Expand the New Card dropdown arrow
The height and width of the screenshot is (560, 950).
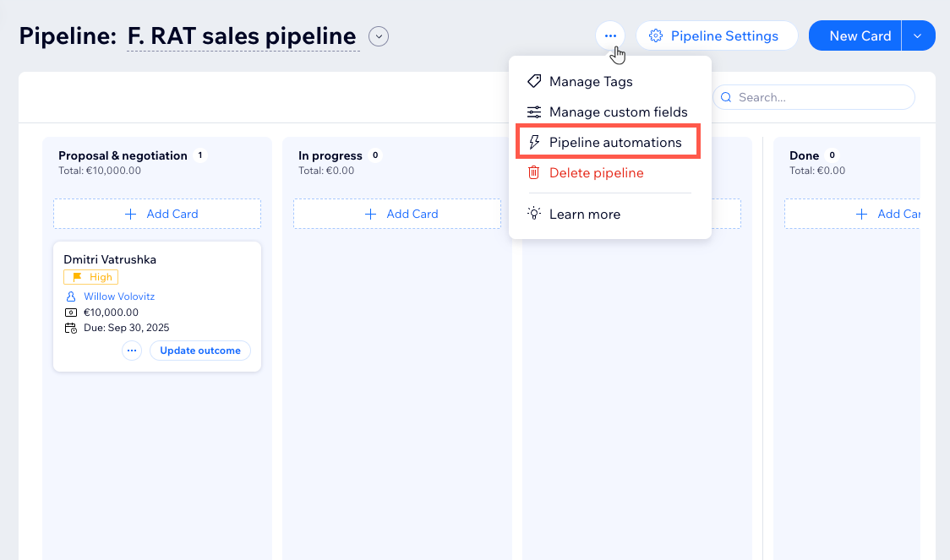point(918,35)
